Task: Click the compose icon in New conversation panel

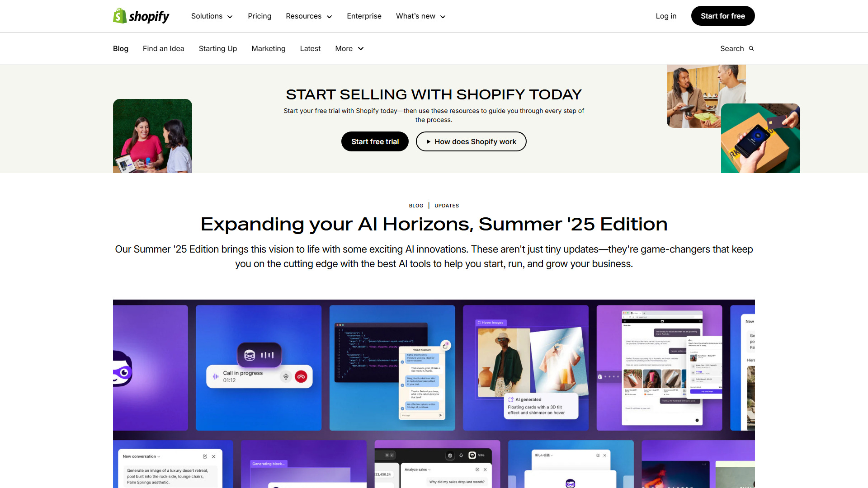Action: pos(205,456)
